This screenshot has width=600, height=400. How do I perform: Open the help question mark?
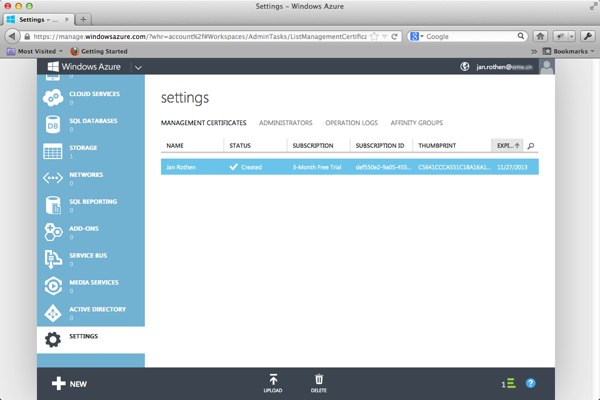pyautogui.click(x=530, y=383)
